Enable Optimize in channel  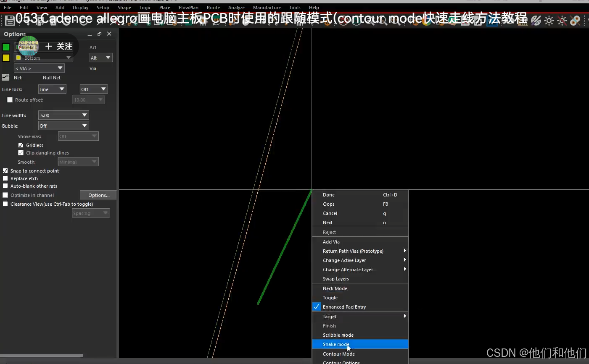5,195
